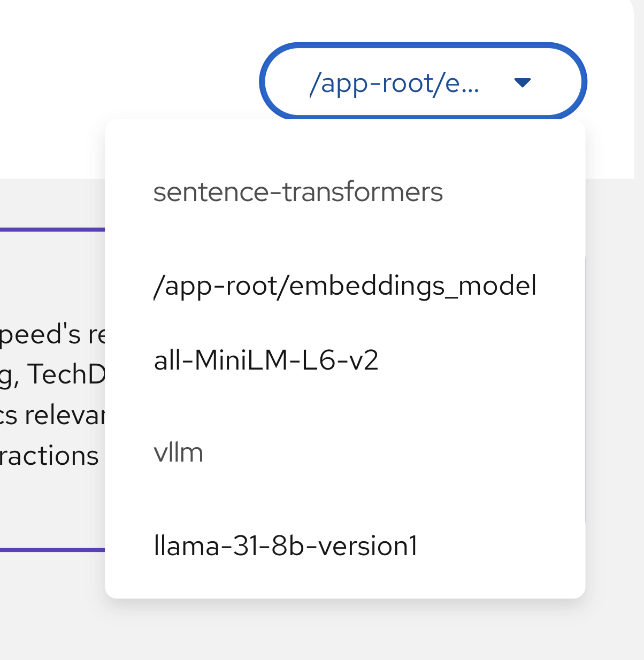Click blank space between vllm and llama option
644x660 pixels.
pos(342,500)
